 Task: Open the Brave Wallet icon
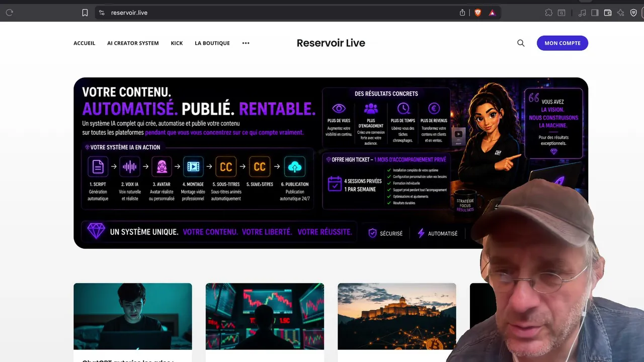[608, 13]
